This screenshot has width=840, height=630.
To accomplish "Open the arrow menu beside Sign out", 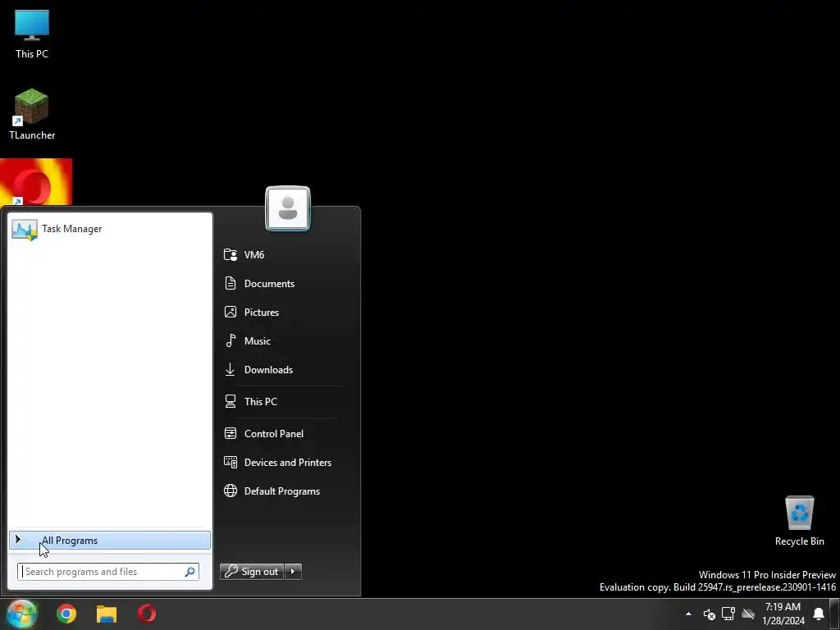I will coord(293,572).
